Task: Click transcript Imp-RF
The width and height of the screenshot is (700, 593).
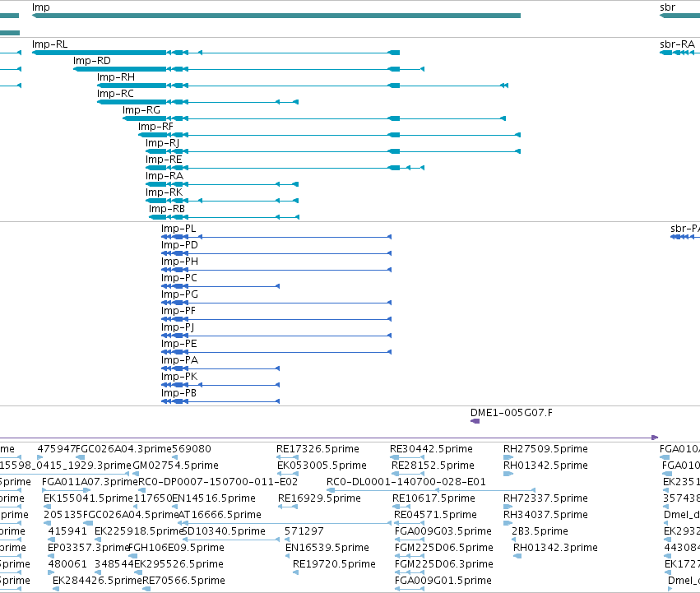Action: click(x=155, y=127)
